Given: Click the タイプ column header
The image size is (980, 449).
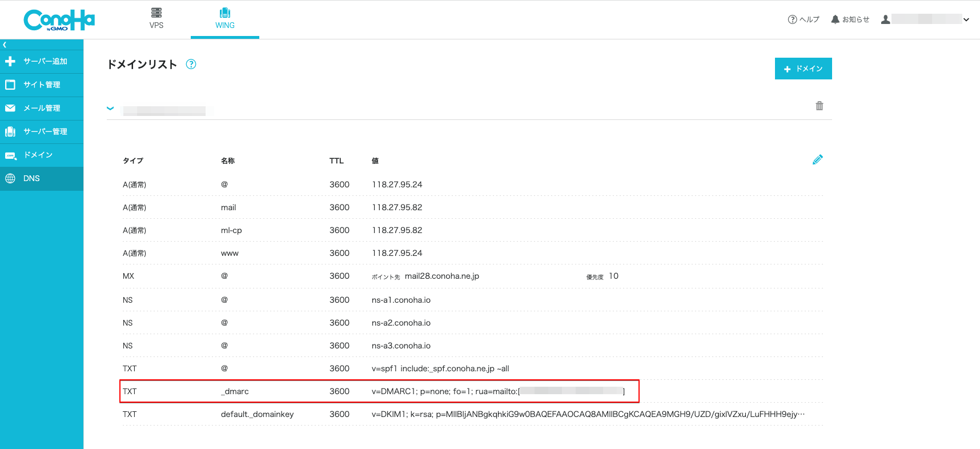Looking at the screenshot, I should tap(133, 161).
